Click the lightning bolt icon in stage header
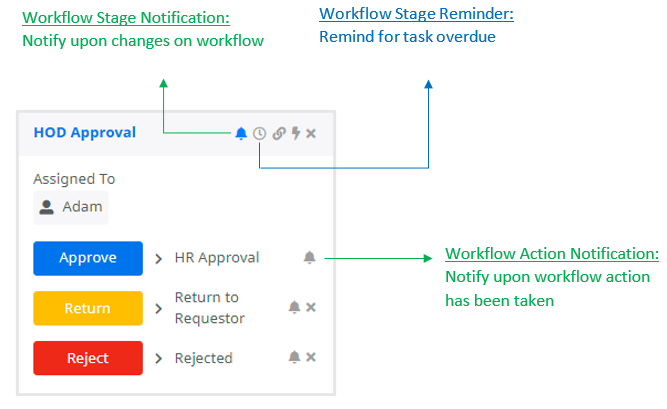 pyautogui.click(x=296, y=133)
